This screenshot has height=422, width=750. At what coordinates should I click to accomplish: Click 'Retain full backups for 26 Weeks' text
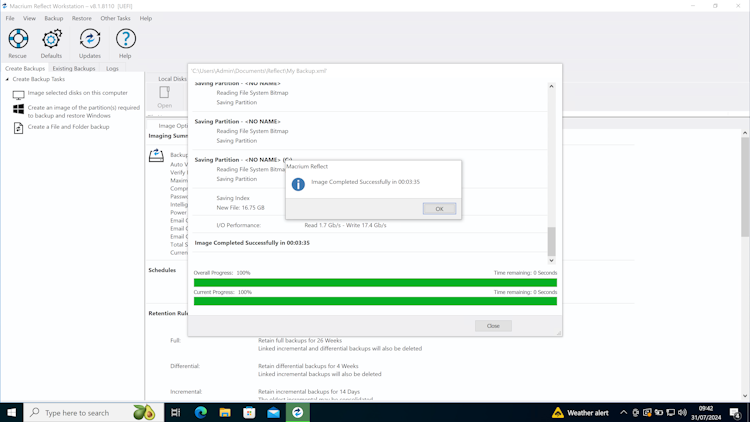[300, 341]
